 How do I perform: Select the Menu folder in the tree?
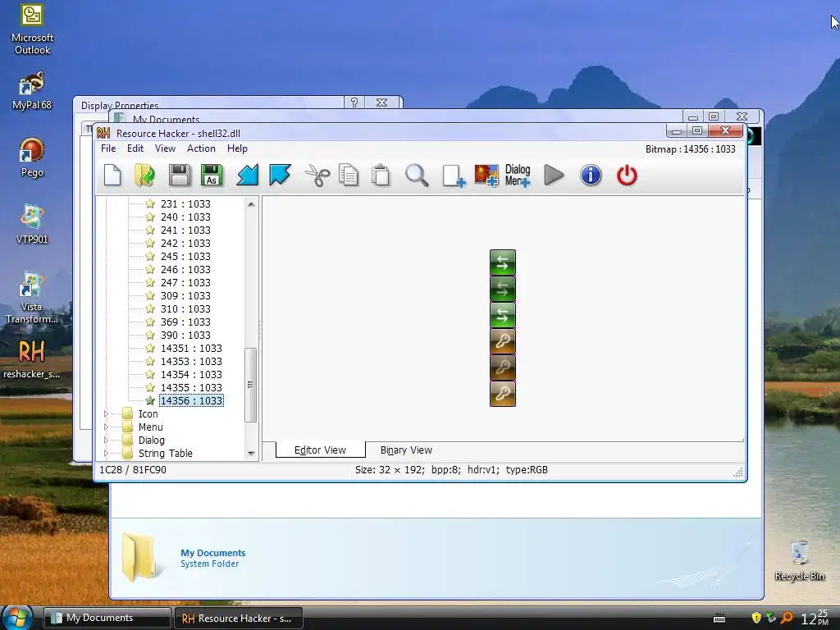[x=151, y=427]
